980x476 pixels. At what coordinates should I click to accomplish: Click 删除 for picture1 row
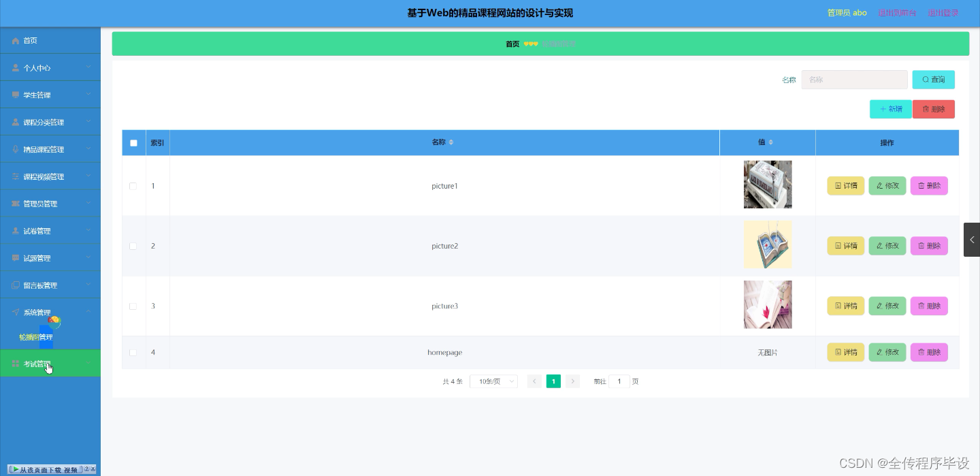point(929,186)
